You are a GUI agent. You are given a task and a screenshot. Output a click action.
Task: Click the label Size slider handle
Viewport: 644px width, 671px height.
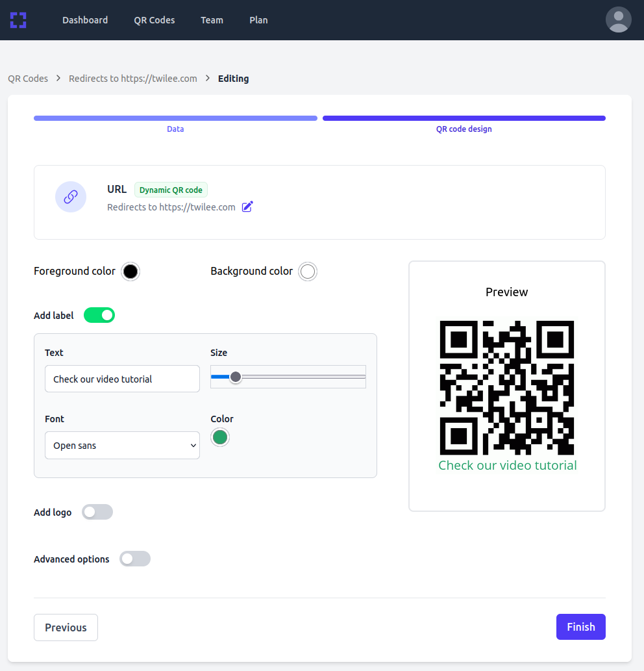tap(235, 377)
